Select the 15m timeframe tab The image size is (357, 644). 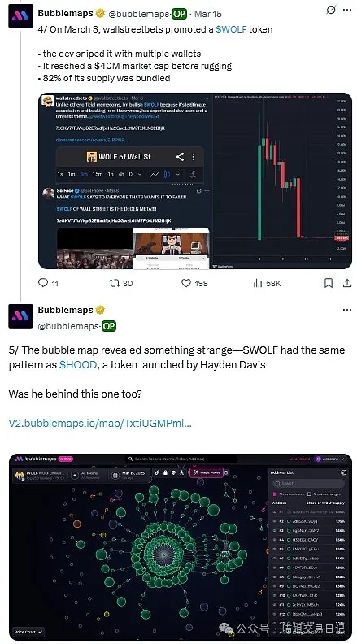coord(98,174)
